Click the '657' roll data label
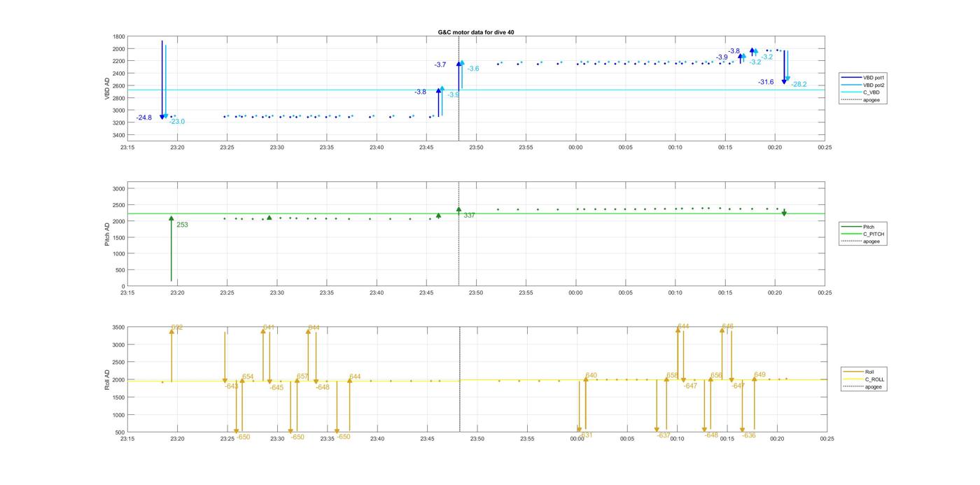The image size is (980, 485). 302,377
